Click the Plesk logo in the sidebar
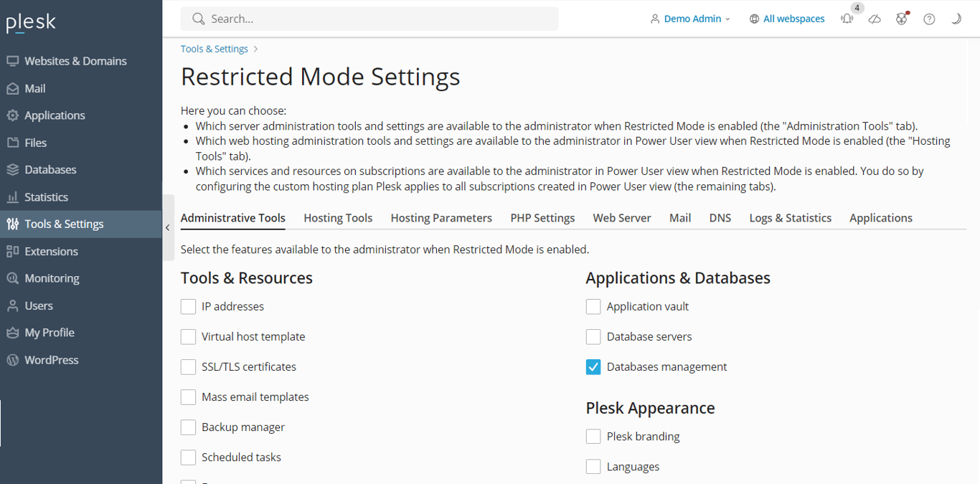 tap(30, 22)
